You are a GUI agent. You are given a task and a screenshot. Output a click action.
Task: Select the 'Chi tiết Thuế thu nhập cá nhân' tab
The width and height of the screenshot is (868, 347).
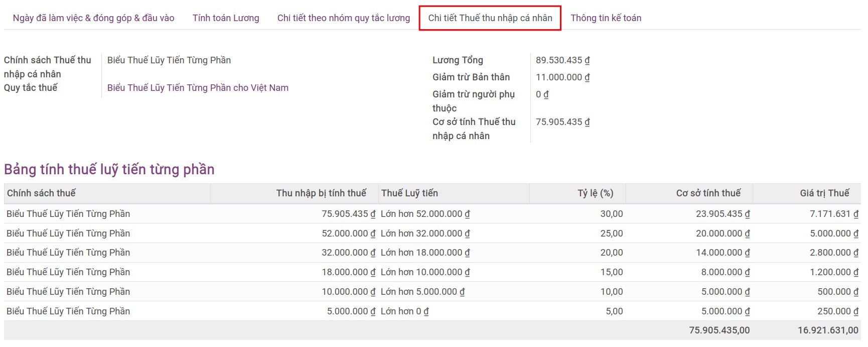coord(490,18)
